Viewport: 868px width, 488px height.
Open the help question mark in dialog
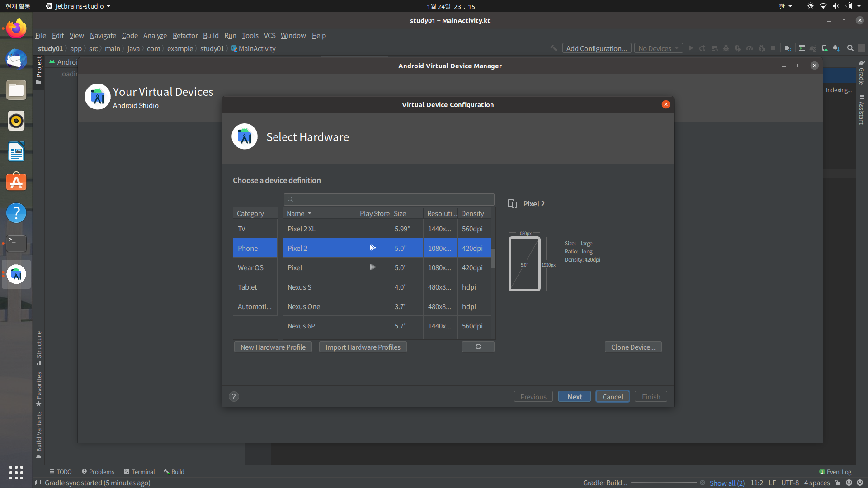[x=234, y=396]
